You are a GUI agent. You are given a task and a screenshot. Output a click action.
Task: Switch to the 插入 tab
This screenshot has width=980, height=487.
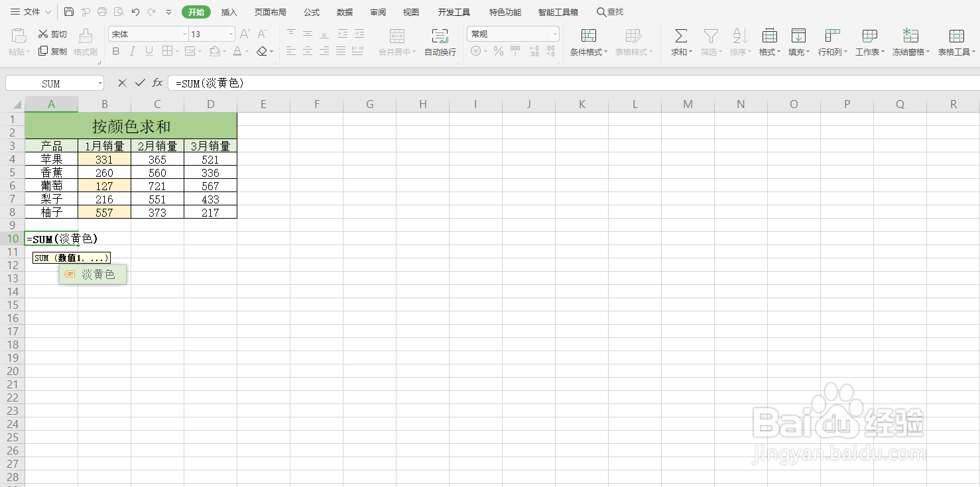(229, 12)
